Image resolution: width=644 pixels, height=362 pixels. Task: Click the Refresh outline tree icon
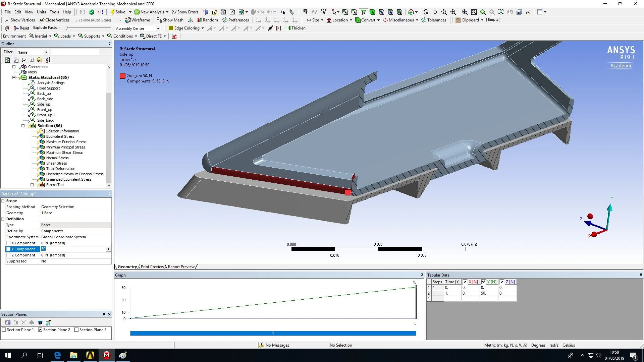click(x=7, y=60)
